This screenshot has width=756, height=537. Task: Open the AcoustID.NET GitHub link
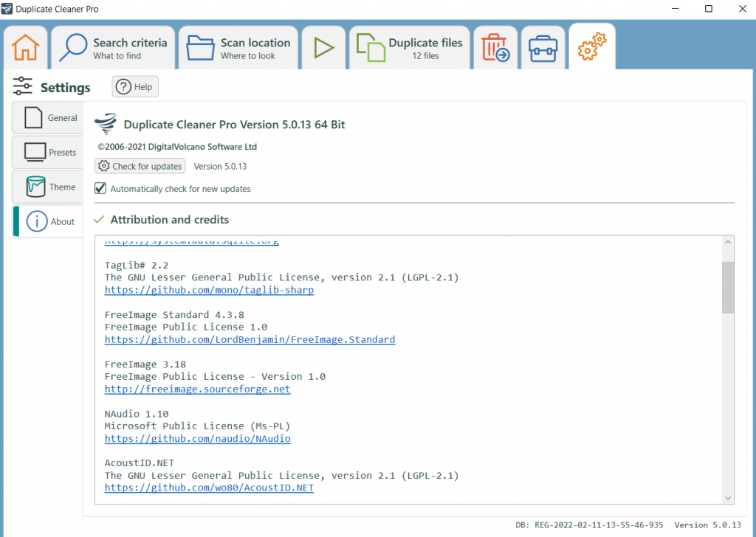(209, 488)
